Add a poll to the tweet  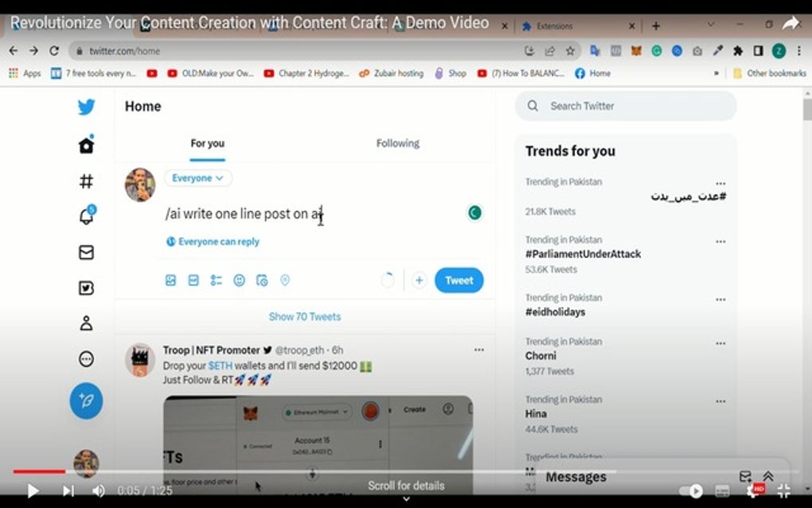point(216,280)
